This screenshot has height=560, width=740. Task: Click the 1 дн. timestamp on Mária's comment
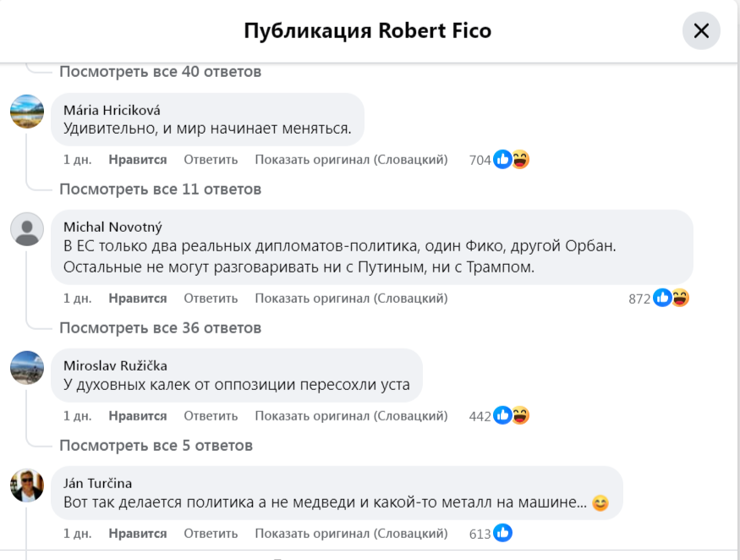pos(77,159)
